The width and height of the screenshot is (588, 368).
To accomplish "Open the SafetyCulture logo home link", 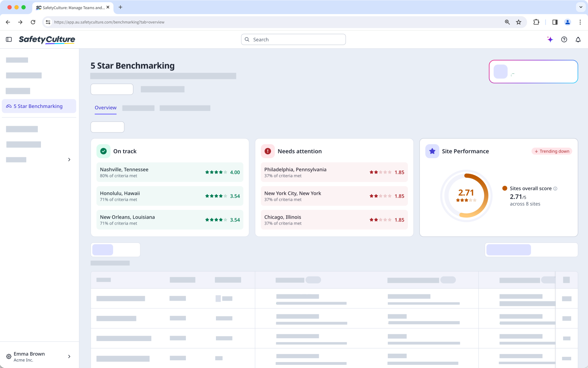I will [x=47, y=40].
